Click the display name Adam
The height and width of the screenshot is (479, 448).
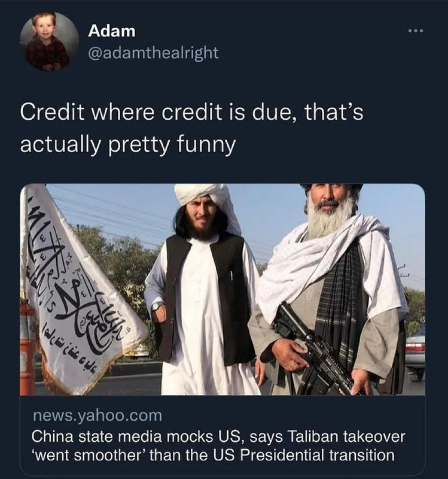112,31
